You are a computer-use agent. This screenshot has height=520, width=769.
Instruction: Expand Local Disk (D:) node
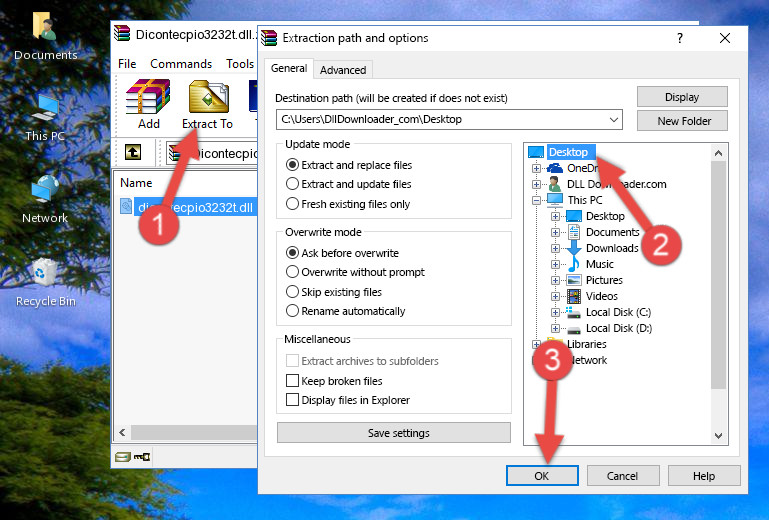555,329
